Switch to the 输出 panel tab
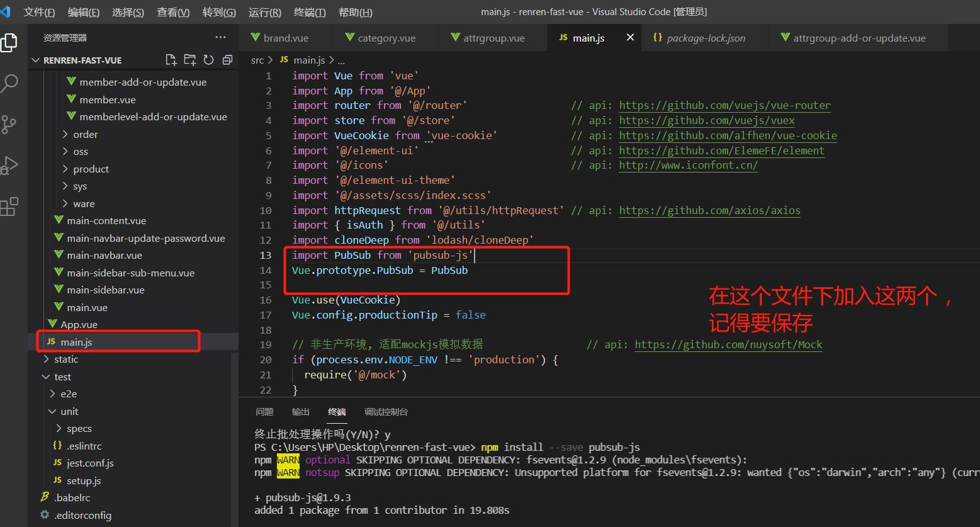Image resolution: width=980 pixels, height=527 pixels. [301, 412]
